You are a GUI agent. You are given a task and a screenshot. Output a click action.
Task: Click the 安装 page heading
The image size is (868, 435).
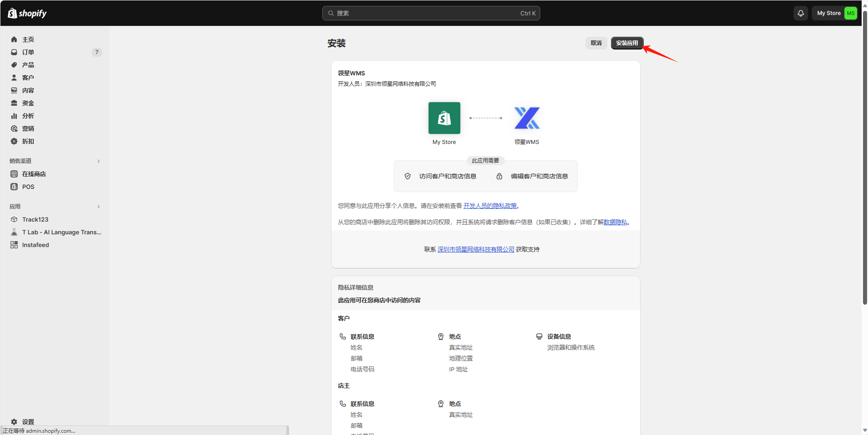click(x=336, y=43)
